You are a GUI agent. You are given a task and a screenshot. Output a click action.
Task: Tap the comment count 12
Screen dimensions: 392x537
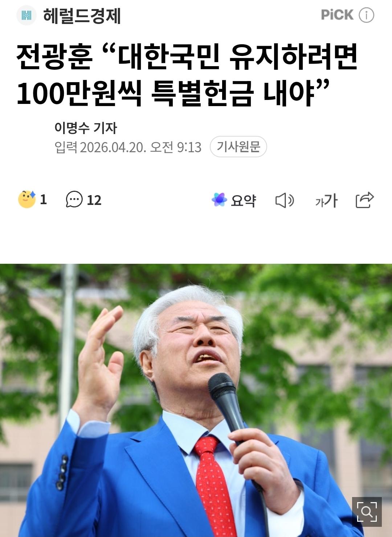click(x=94, y=200)
